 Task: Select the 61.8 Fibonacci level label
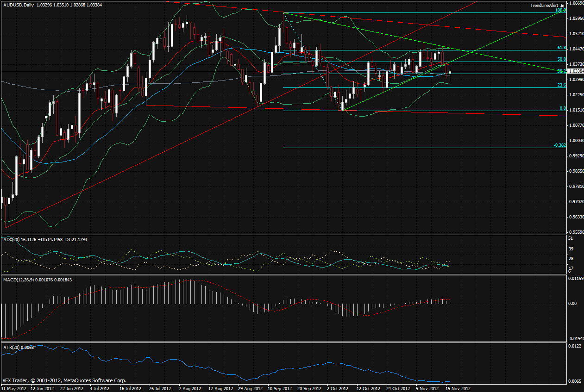pos(560,48)
